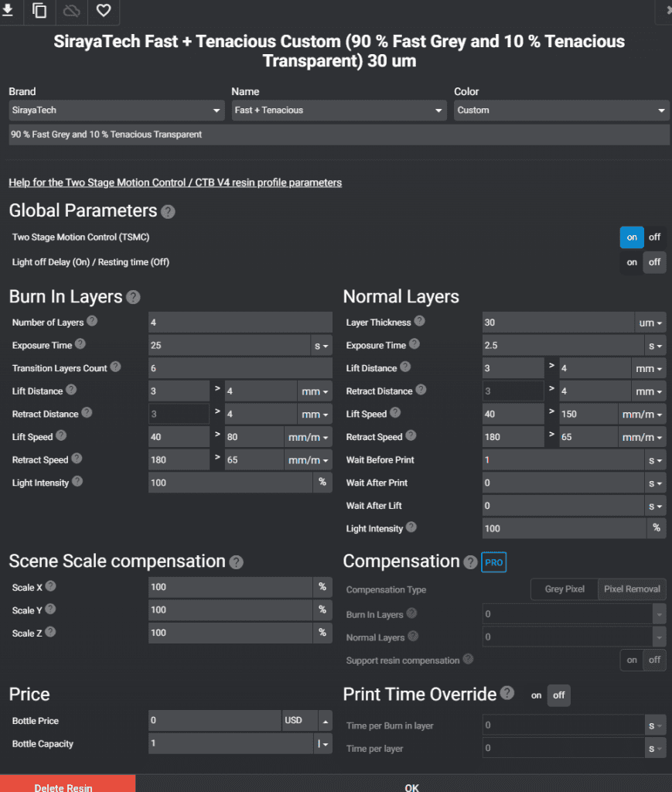Select the Grey Pixel compensation type
Viewport: 672px width, 792px height.
[x=565, y=589]
